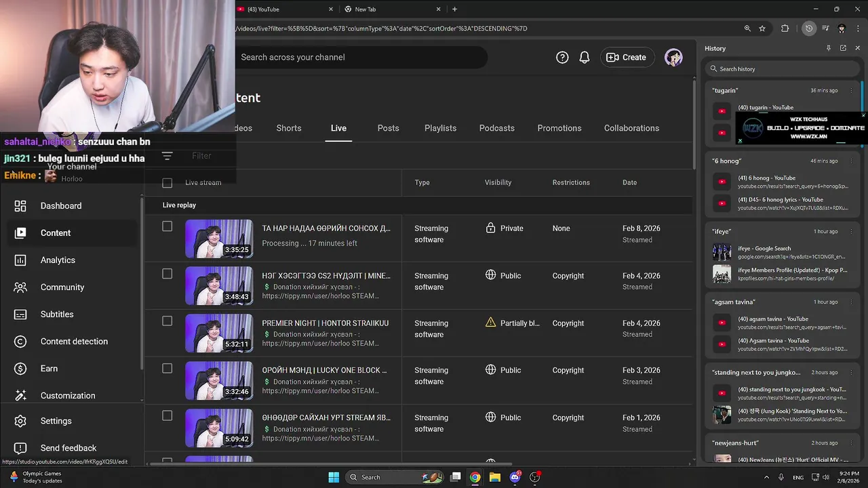868x488 pixels.
Task: Open a new browser tab with plus button
Action: coord(454,9)
